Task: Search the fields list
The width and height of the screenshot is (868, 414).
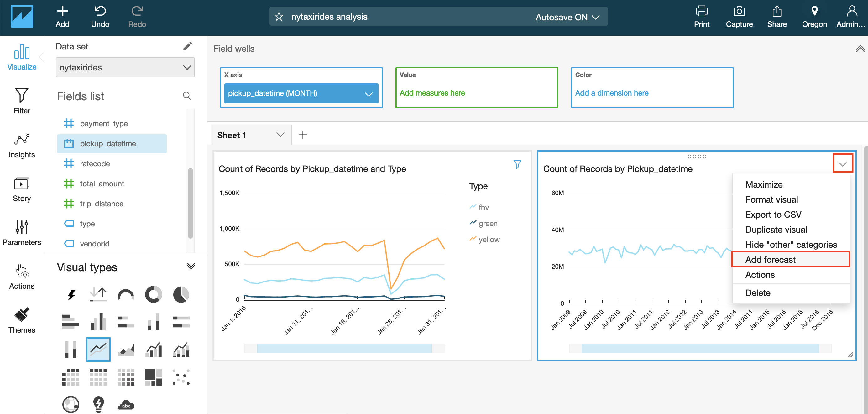Action: [x=187, y=96]
